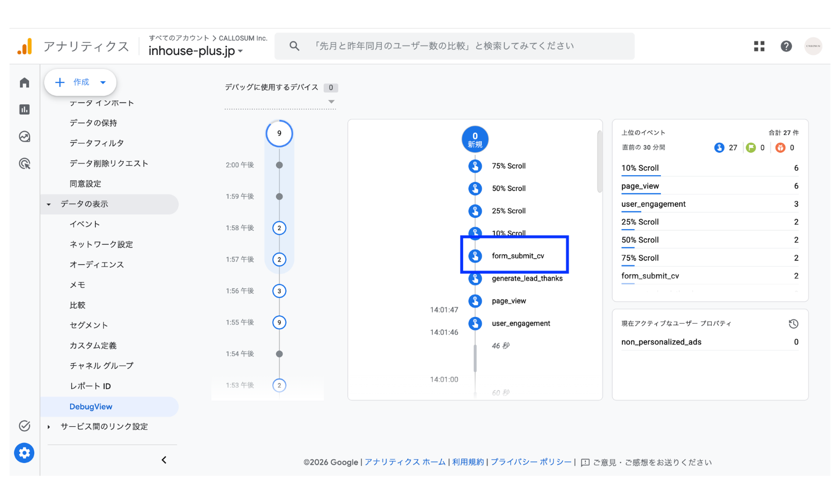Select the 2:00 午後 timeline dot
The height and width of the screenshot is (504, 840).
[279, 165]
